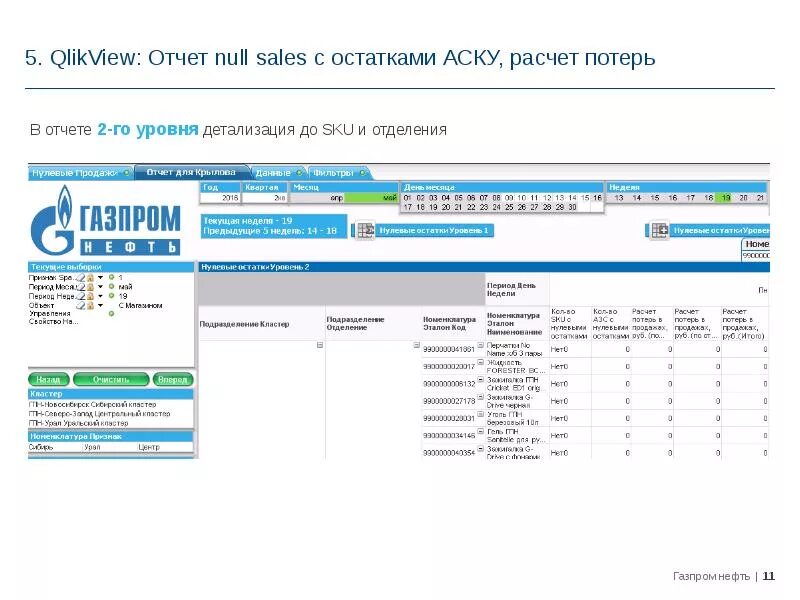The width and height of the screenshot is (800, 600).
Task: Select week 21 in Неделя filter
Action: pos(760,197)
